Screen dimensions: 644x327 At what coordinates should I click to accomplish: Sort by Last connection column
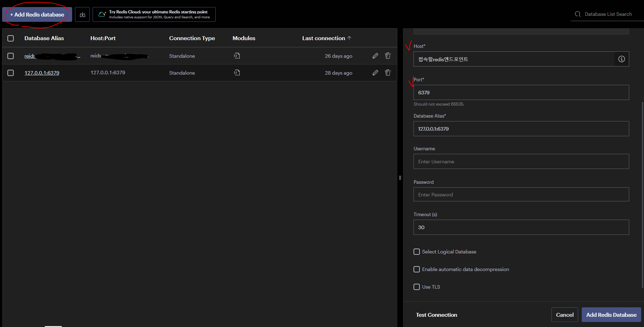(323, 38)
